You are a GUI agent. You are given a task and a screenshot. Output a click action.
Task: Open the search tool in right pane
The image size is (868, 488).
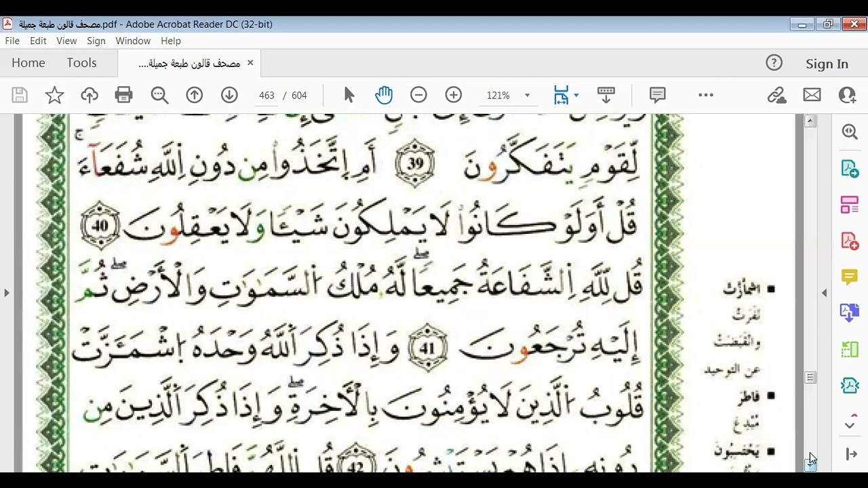pos(850,131)
